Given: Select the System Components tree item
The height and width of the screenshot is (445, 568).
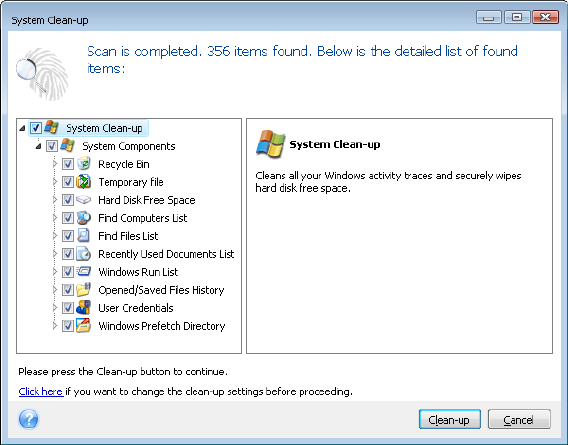Looking at the screenshot, I should point(129,146).
